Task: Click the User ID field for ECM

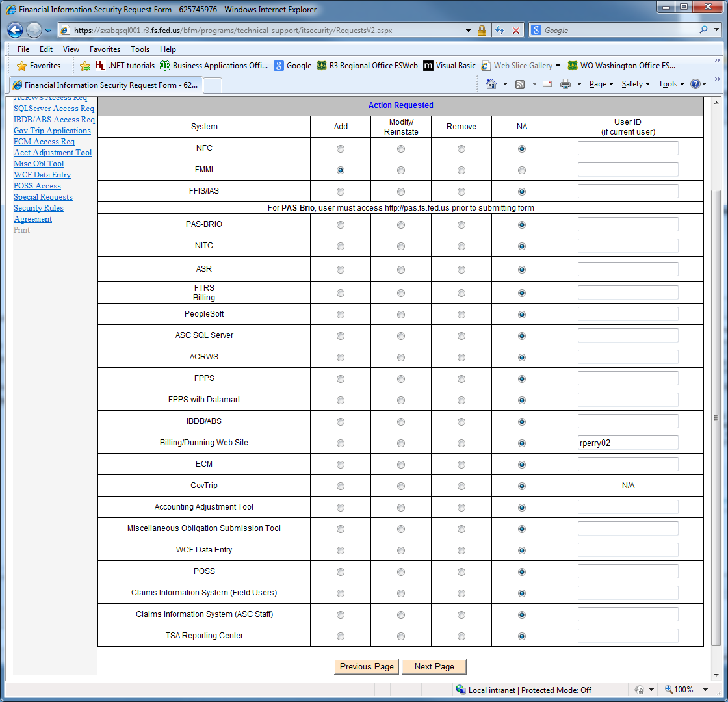Action: pos(628,464)
